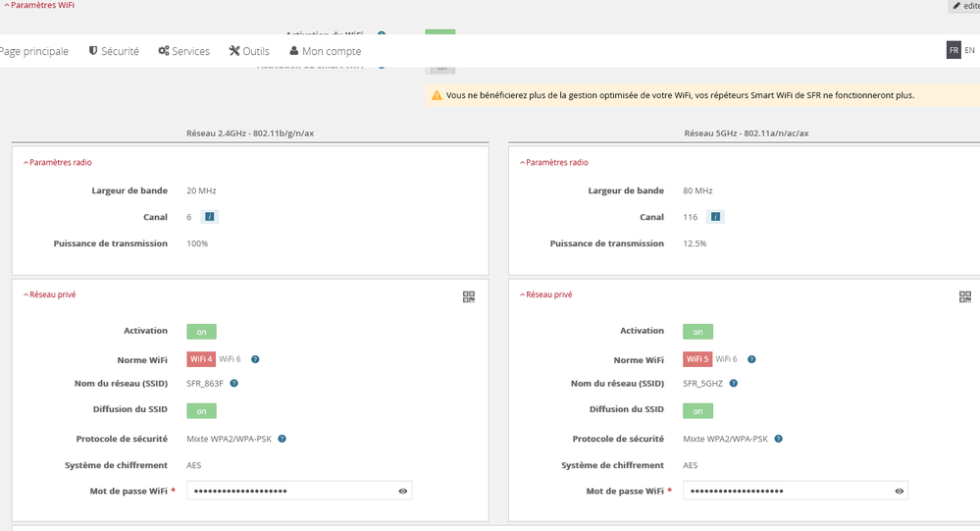
Task: Collapse the 2.4GHz Paramètres radio section
Action: (58, 162)
